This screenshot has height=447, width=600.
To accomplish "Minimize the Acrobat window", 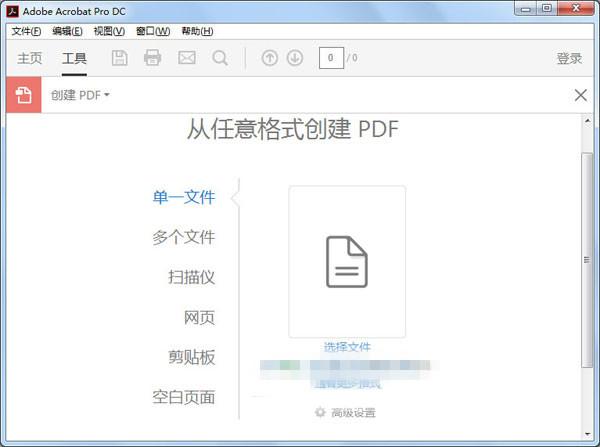I will click(x=526, y=9).
